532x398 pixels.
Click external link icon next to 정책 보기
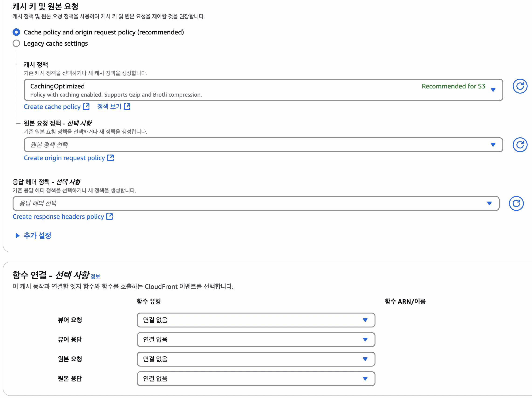tap(127, 106)
